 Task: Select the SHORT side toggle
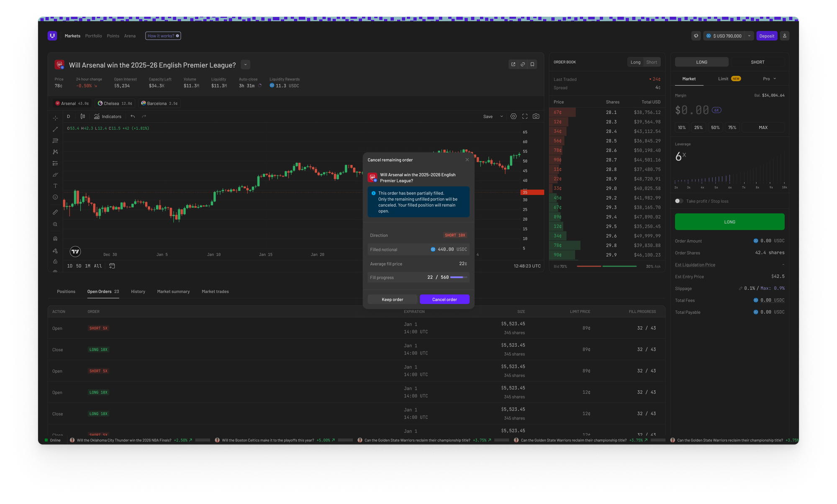point(757,62)
